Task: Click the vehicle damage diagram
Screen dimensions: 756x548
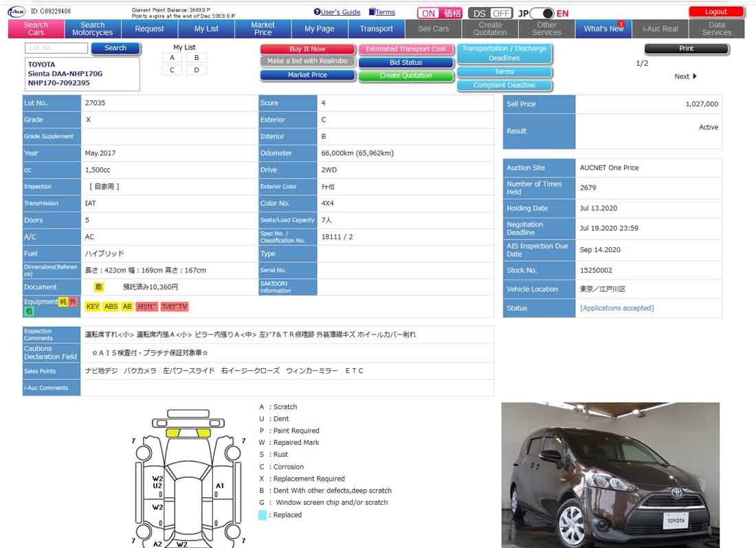Action: click(x=188, y=478)
